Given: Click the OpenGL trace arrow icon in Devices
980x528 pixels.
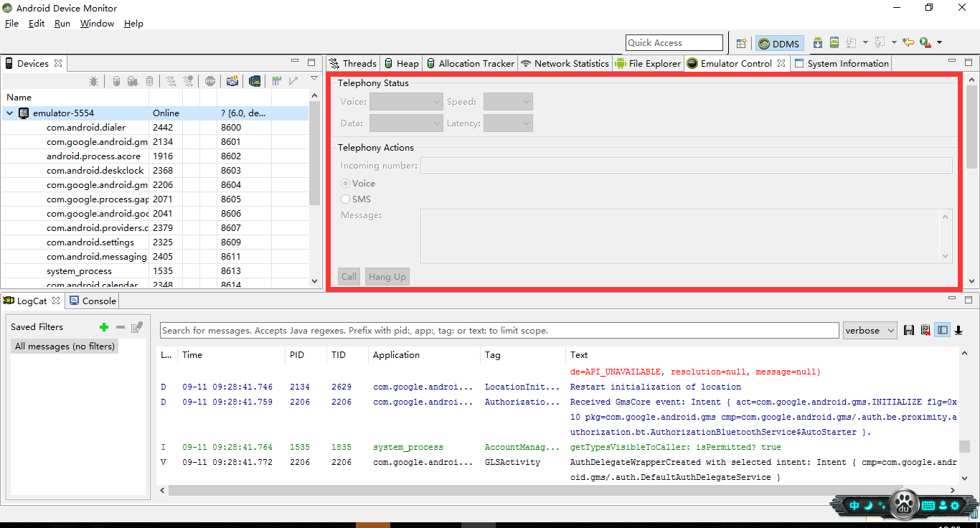Looking at the screenshot, I should [293, 82].
